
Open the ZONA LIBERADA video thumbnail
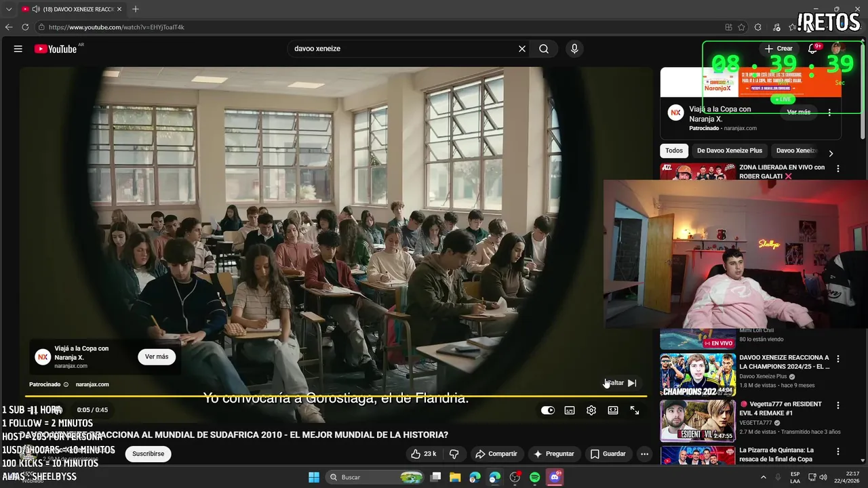(x=698, y=171)
